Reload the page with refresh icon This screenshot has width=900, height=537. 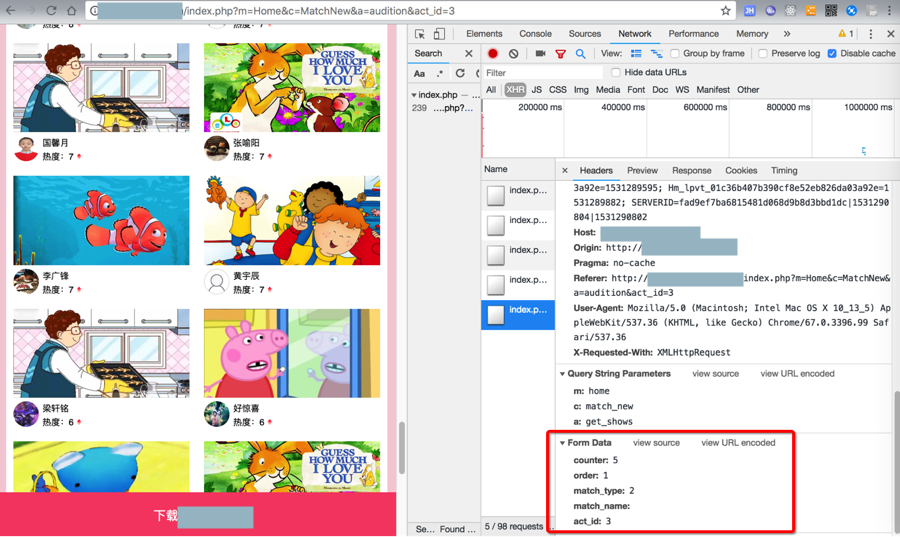[51, 10]
